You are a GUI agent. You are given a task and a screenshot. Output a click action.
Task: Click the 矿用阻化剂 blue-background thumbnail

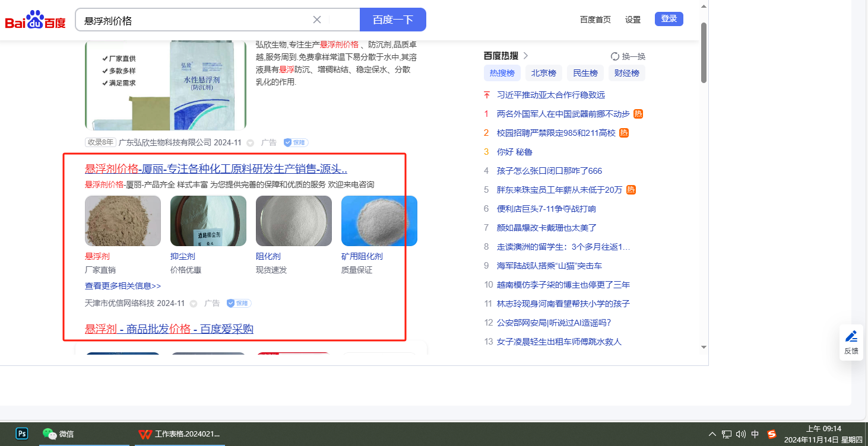coord(379,221)
